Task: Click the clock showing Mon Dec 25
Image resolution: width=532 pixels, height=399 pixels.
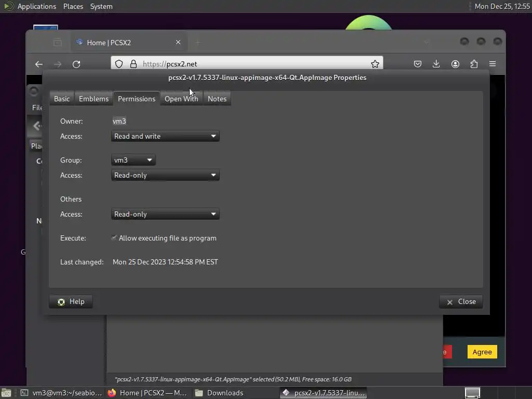Action: click(502, 6)
